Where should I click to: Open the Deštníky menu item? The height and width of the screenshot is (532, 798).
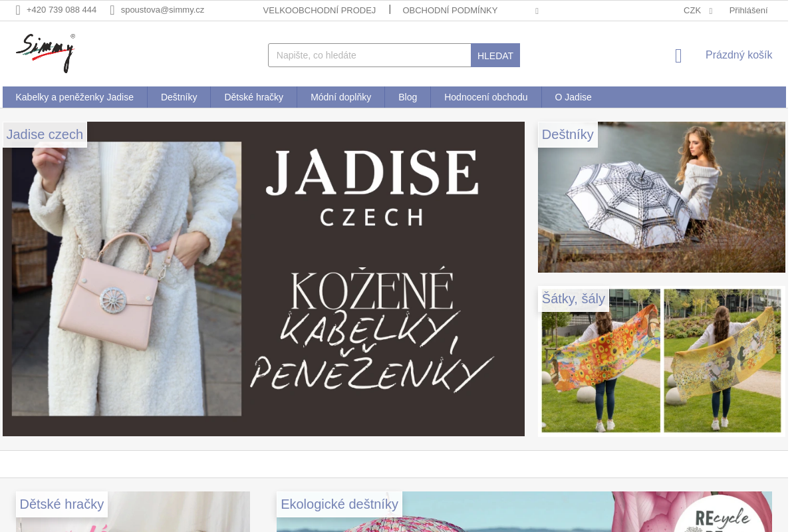click(179, 97)
